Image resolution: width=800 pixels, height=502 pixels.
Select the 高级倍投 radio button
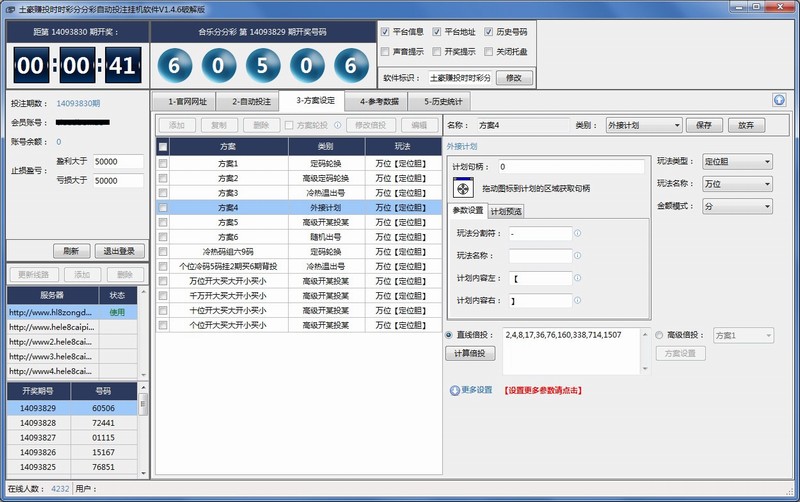click(x=659, y=334)
